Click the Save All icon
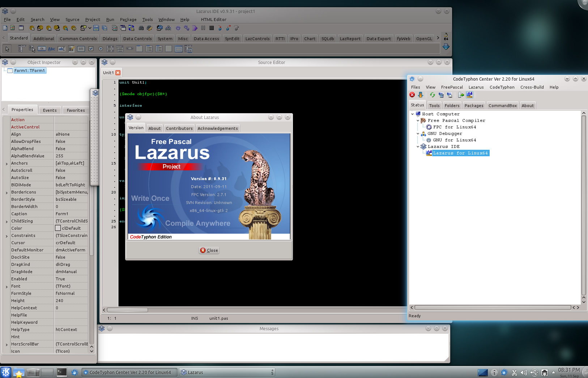588x378 pixels. (105, 28)
